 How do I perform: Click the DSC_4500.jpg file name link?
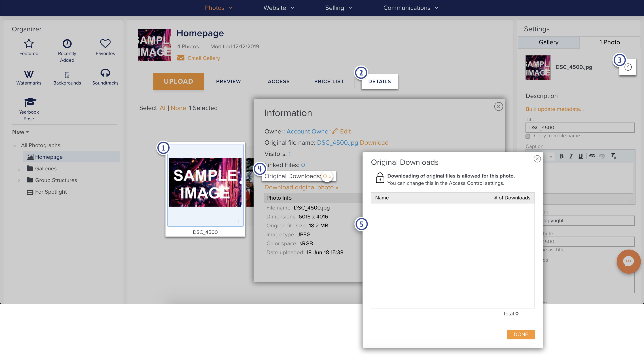(x=337, y=142)
